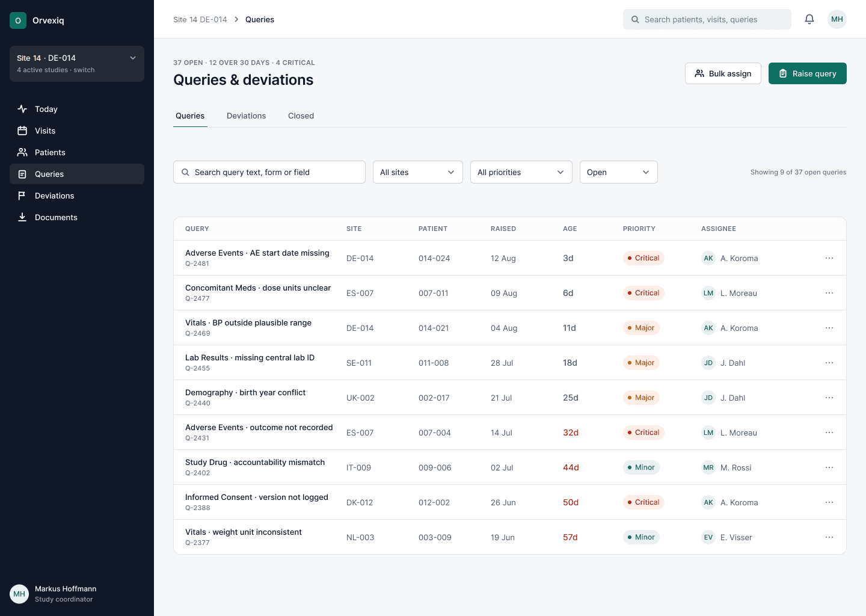866x616 pixels.
Task: Go to Today in sidebar
Action: (77, 109)
